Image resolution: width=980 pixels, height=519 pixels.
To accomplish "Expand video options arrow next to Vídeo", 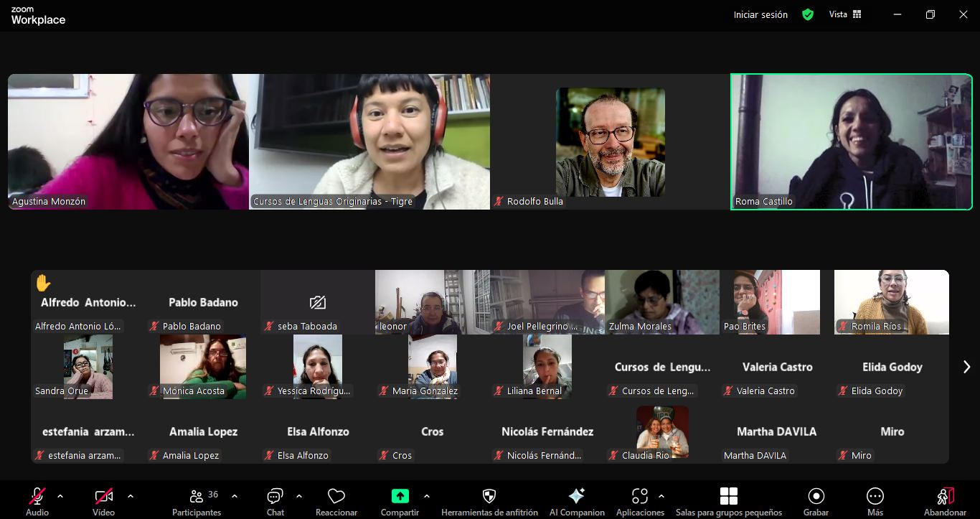I will 130,496.
